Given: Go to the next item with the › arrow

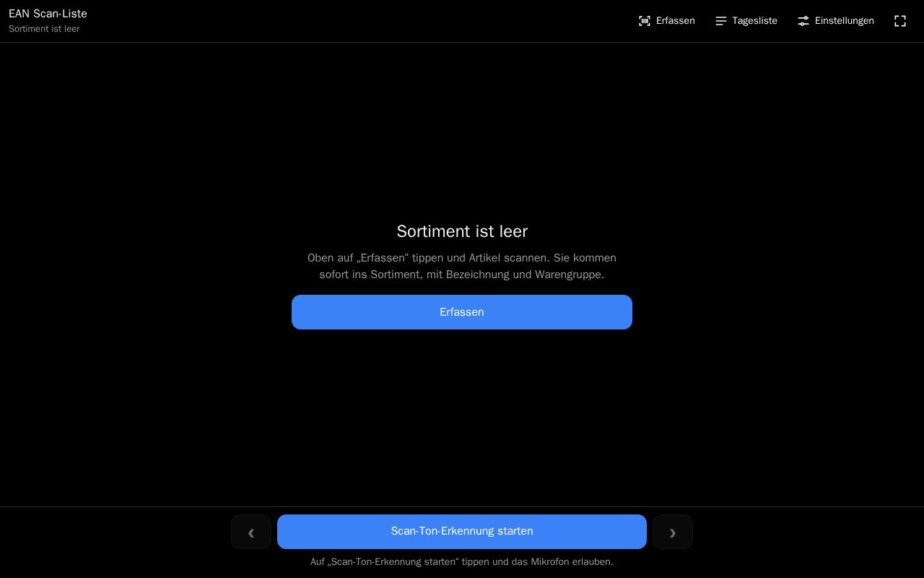Looking at the screenshot, I should click(673, 532).
